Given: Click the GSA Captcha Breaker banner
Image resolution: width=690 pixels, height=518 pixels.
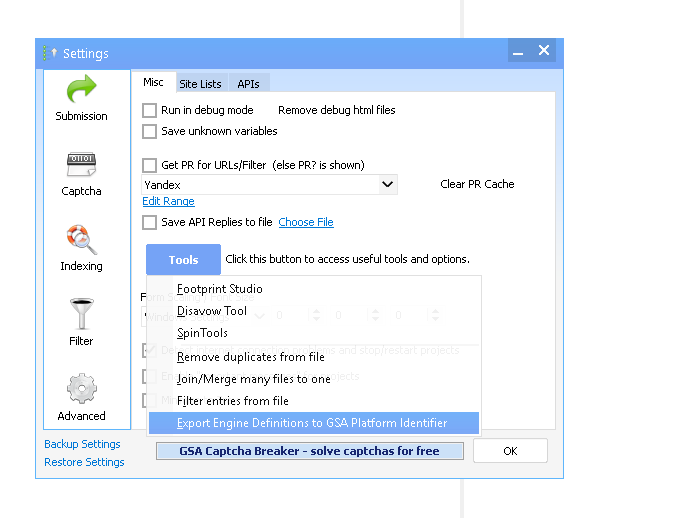Looking at the screenshot, I should tap(309, 451).
